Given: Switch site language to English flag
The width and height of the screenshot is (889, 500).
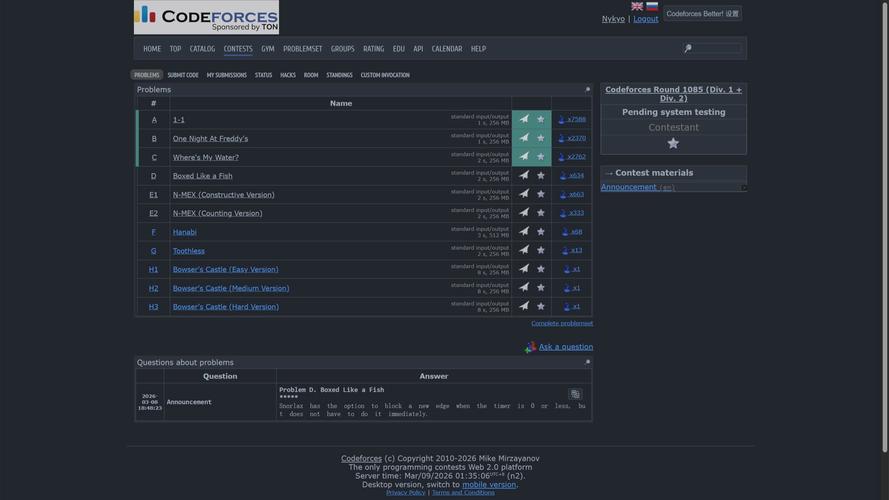Looking at the screenshot, I should pyautogui.click(x=637, y=6).
